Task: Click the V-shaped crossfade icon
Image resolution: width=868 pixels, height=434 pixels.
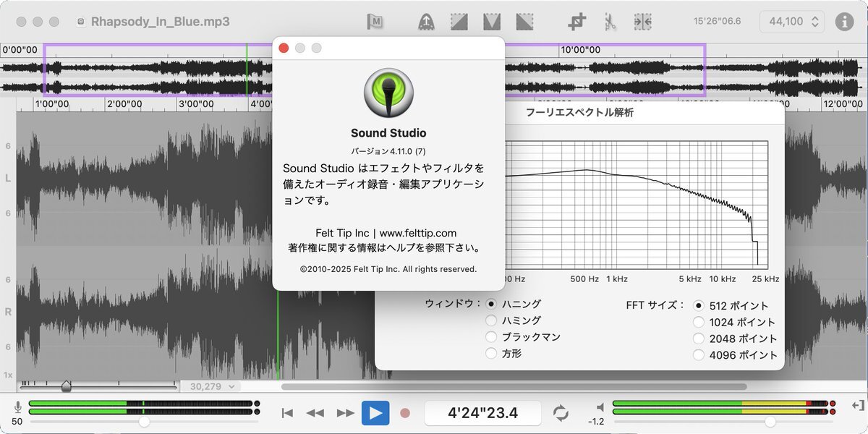Action: coord(492,22)
